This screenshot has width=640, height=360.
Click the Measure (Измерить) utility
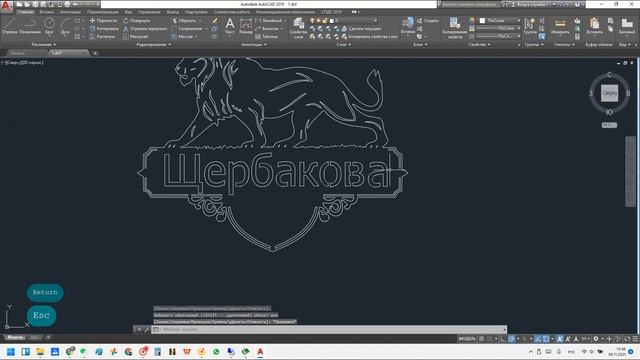click(x=560, y=26)
